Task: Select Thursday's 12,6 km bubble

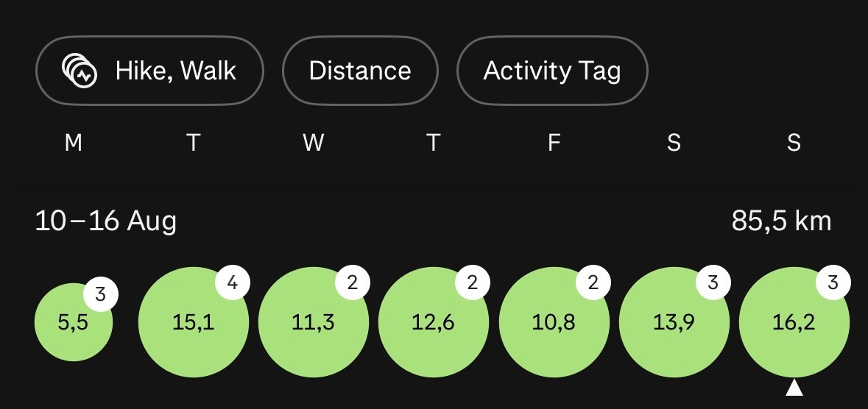Action: [x=434, y=322]
